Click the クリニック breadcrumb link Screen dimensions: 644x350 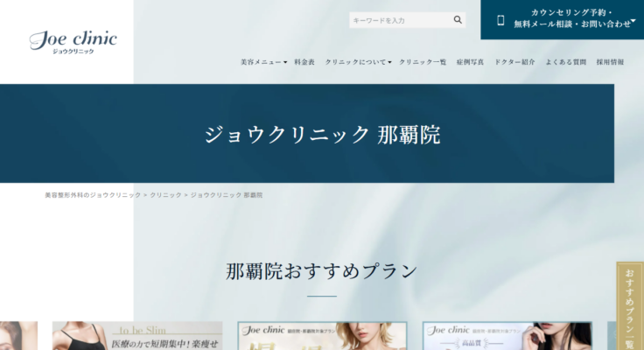[x=165, y=195]
